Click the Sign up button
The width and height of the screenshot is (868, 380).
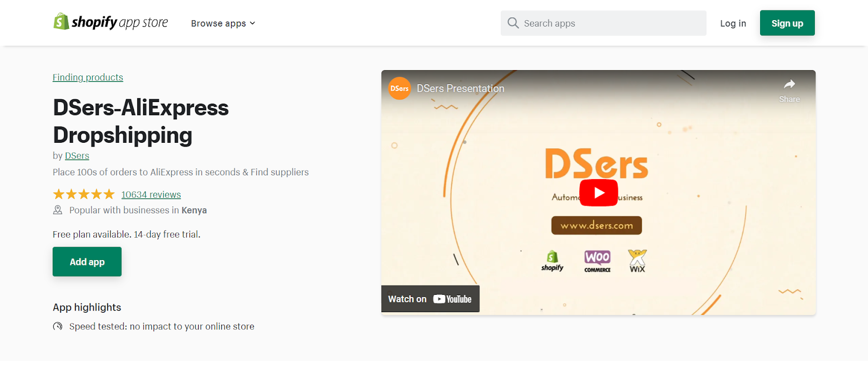click(x=787, y=23)
